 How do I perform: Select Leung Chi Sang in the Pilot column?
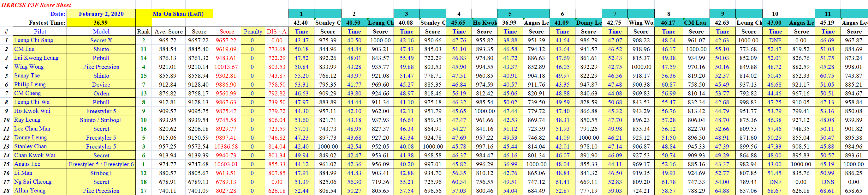(33, 40)
